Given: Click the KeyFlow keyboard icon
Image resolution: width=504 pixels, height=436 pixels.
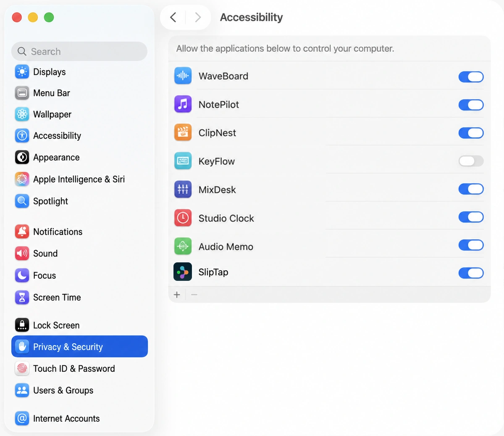Looking at the screenshot, I should [183, 161].
